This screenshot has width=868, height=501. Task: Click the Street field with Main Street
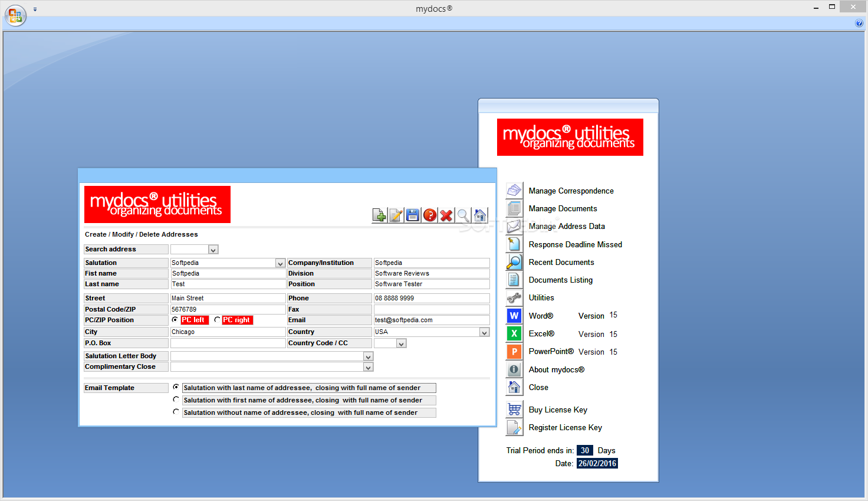pyautogui.click(x=228, y=298)
